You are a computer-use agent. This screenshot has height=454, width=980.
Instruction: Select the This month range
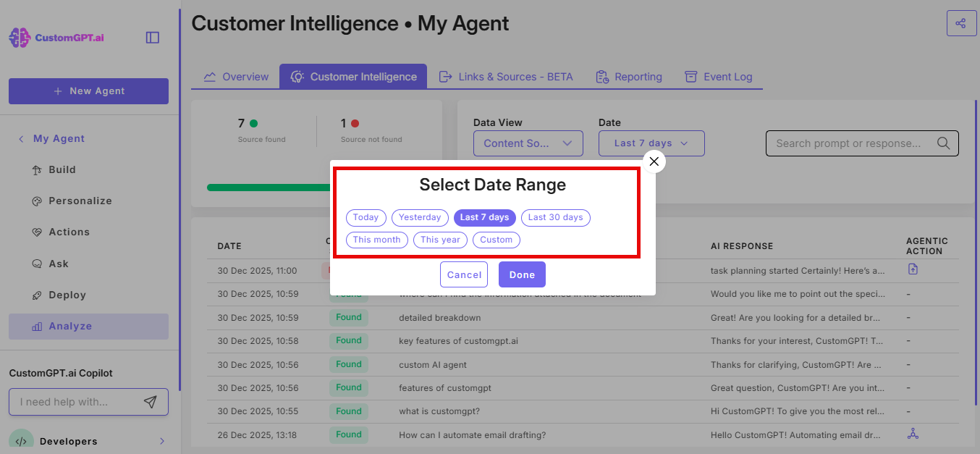(x=377, y=240)
